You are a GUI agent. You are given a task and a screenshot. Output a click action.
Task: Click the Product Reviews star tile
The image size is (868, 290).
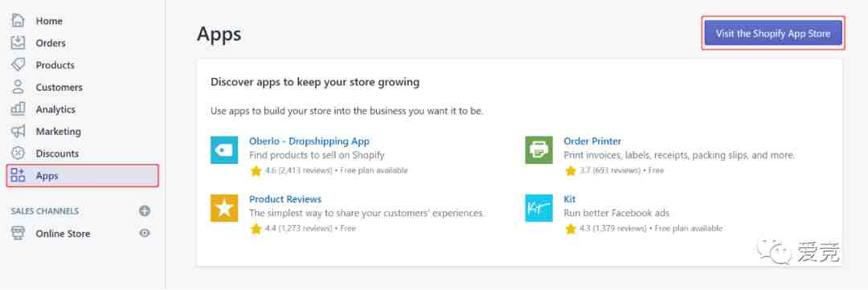click(224, 207)
